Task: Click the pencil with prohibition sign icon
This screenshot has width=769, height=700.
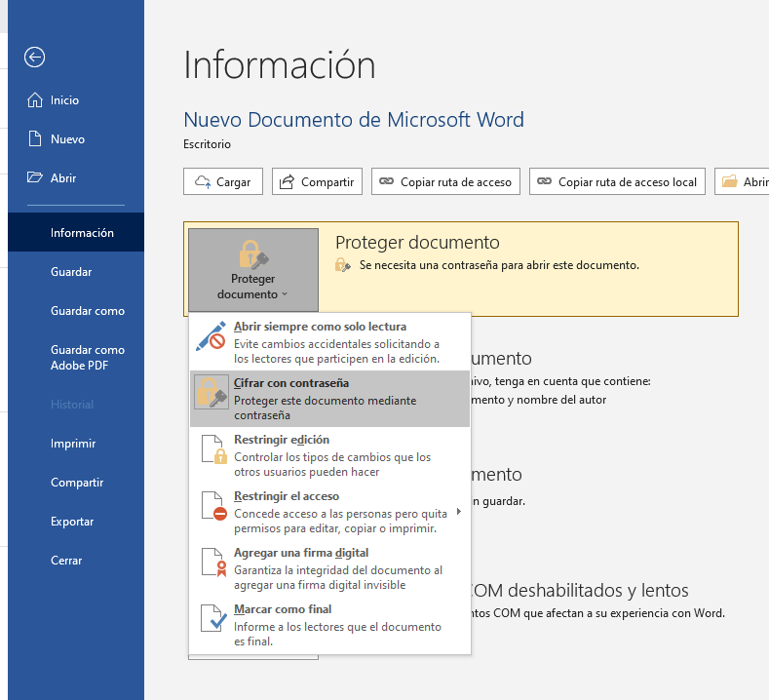Action: [211, 336]
